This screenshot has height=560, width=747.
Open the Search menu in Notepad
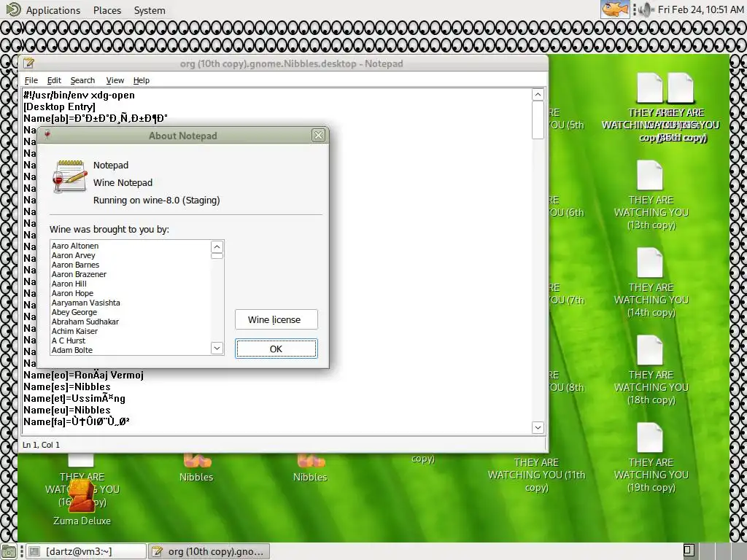pyautogui.click(x=82, y=80)
